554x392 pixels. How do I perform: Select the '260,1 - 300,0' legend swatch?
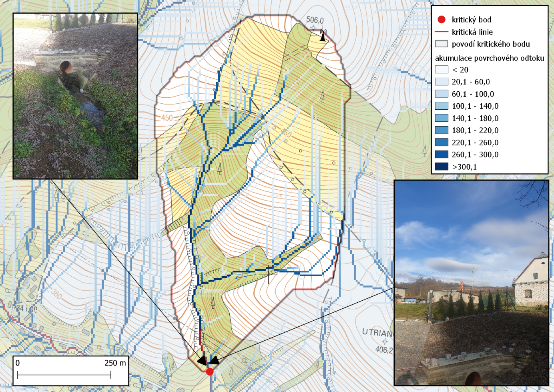(442, 154)
